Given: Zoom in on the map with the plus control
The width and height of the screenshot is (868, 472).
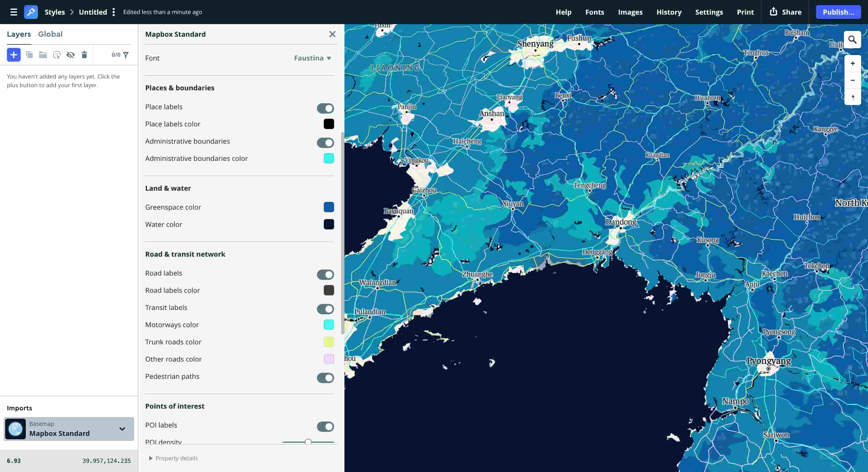Looking at the screenshot, I should tap(852, 63).
